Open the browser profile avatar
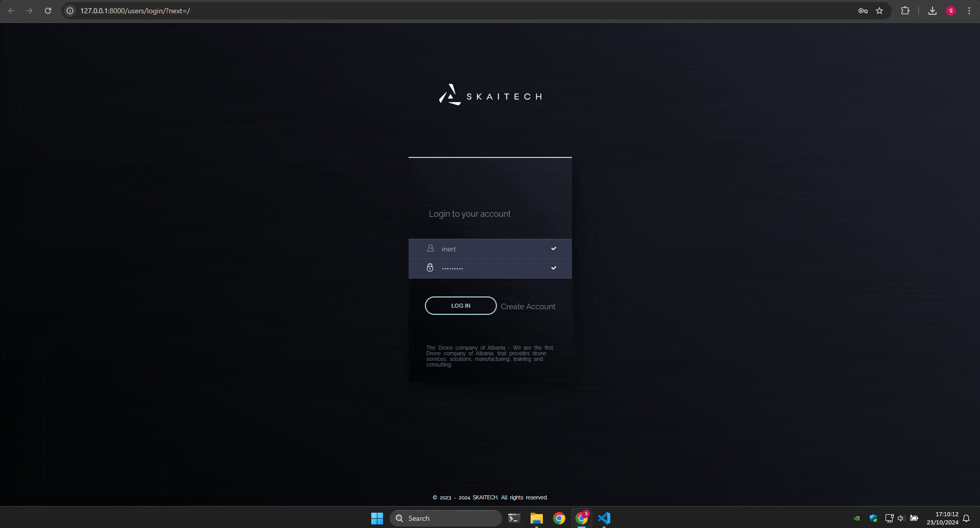Image resolution: width=980 pixels, height=528 pixels. 951,11
